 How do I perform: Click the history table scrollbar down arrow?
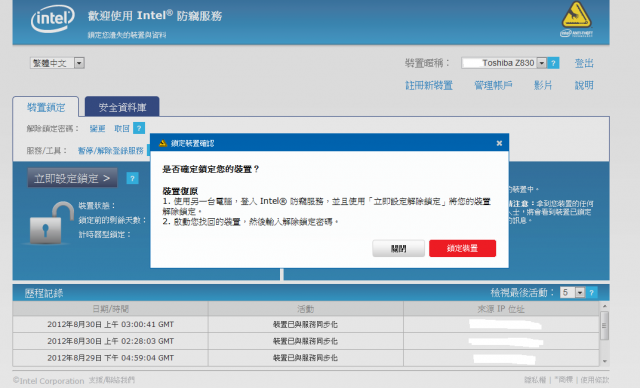[604, 361]
